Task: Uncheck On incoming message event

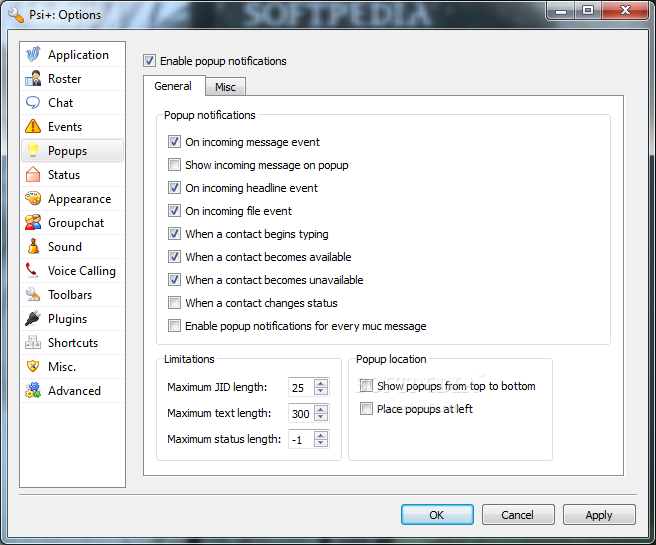Action: click(x=174, y=142)
